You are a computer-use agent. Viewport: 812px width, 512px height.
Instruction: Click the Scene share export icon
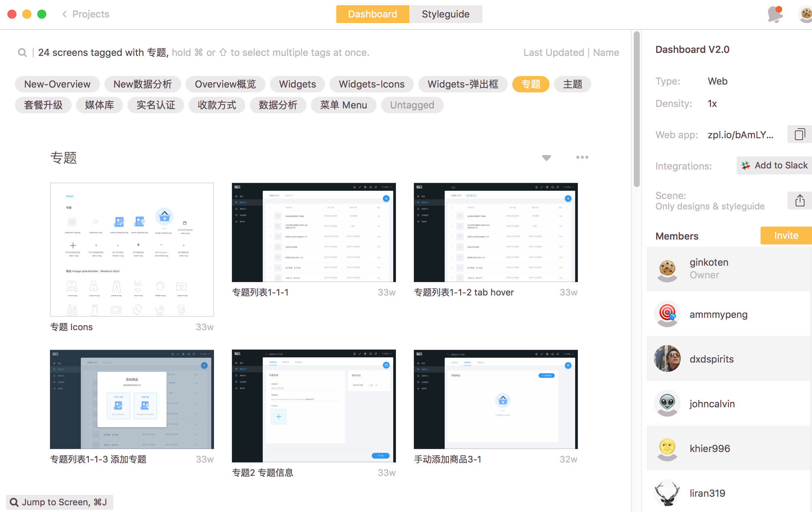(799, 200)
